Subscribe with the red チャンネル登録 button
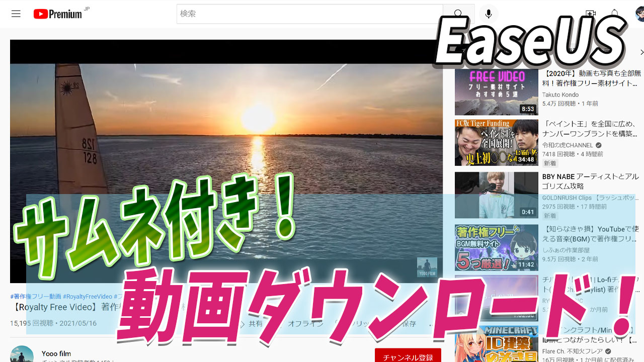Viewport: 644px width, 362px height. coord(408,355)
